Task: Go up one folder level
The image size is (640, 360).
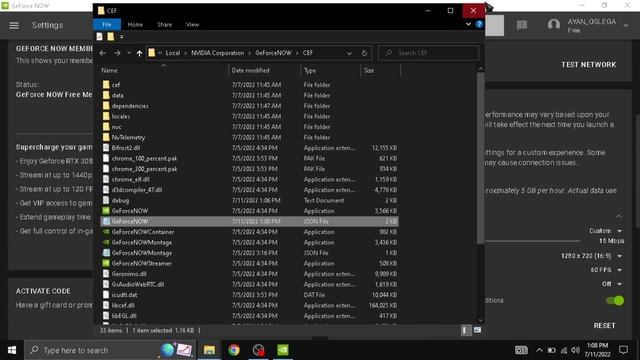Action: click(x=139, y=53)
